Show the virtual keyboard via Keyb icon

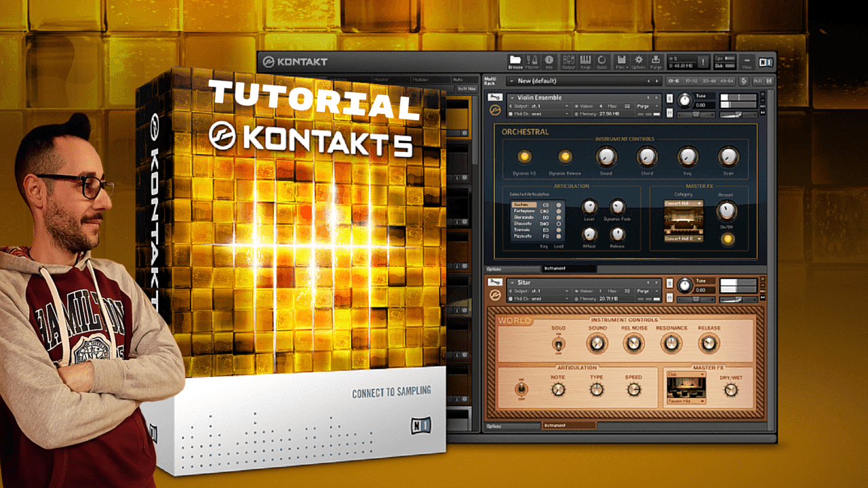(x=586, y=60)
